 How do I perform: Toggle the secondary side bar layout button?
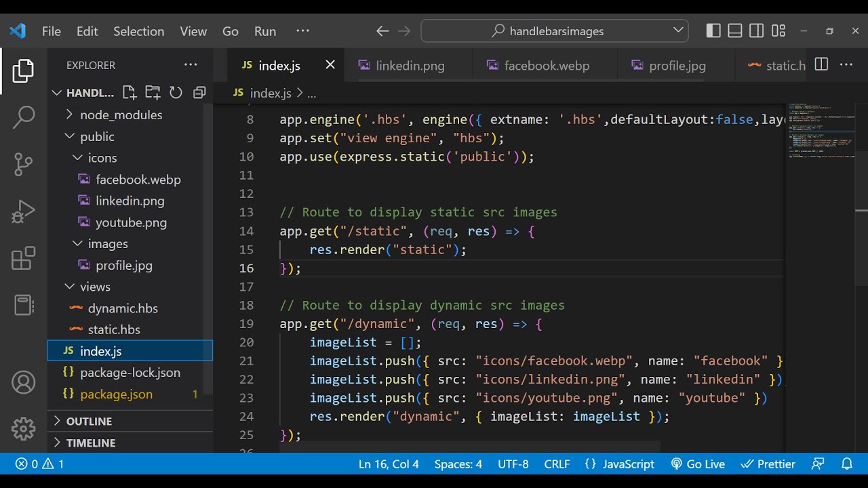[757, 30]
